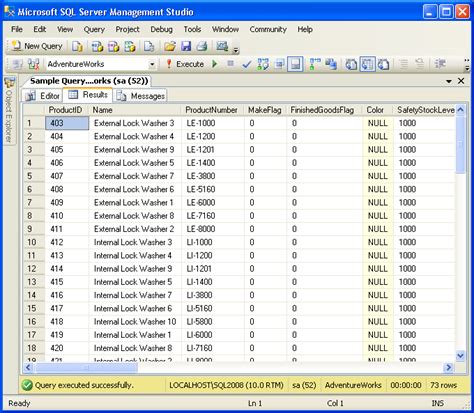
Task: Start debugging with the green arrow
Action: tap(215, 64)
